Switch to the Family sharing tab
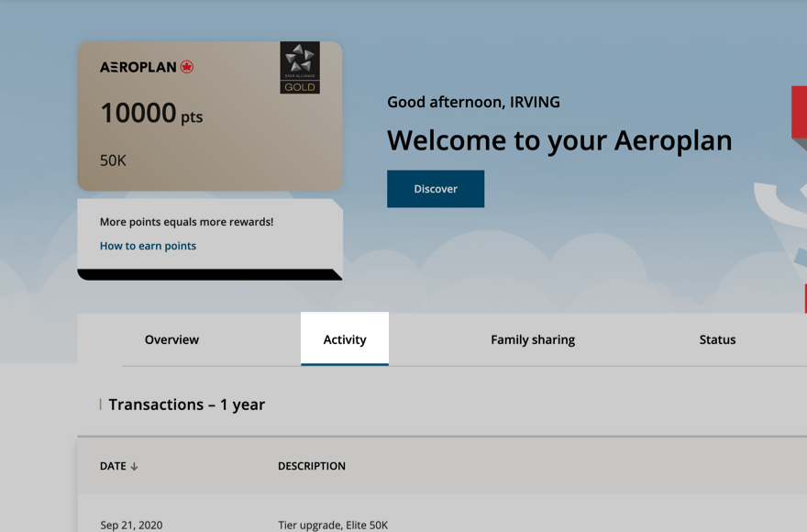Image resolution: width=807 pixels, height=532 pixels. (x=533, y=339)
